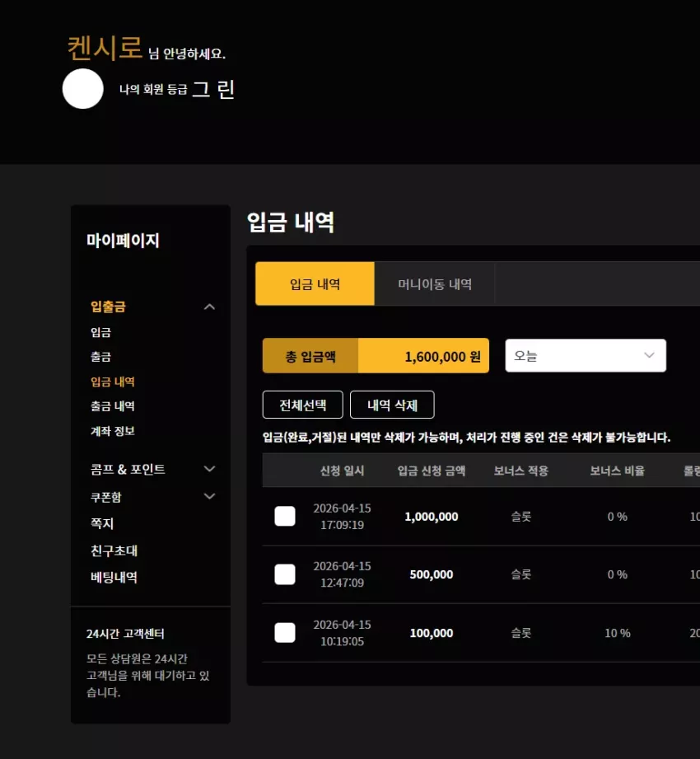Check the 1,000,000 deposit row checkbox

click(285, 516)
